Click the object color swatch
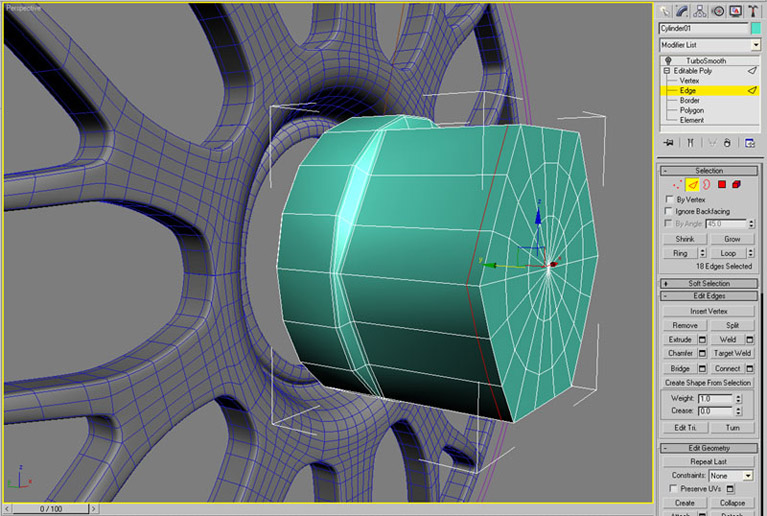767x516 pixels. [756, 29]
